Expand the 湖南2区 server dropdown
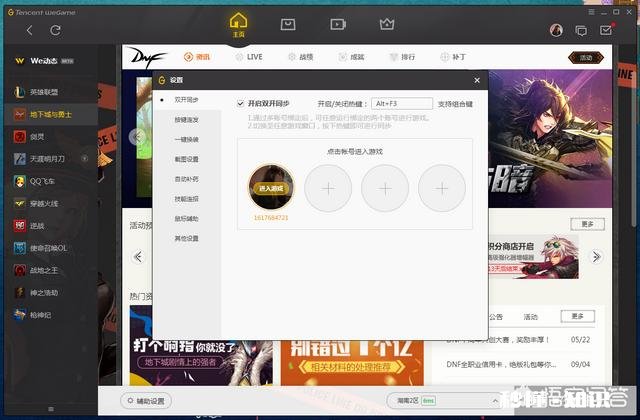640x420 pixels. click(x=495, y=401)
